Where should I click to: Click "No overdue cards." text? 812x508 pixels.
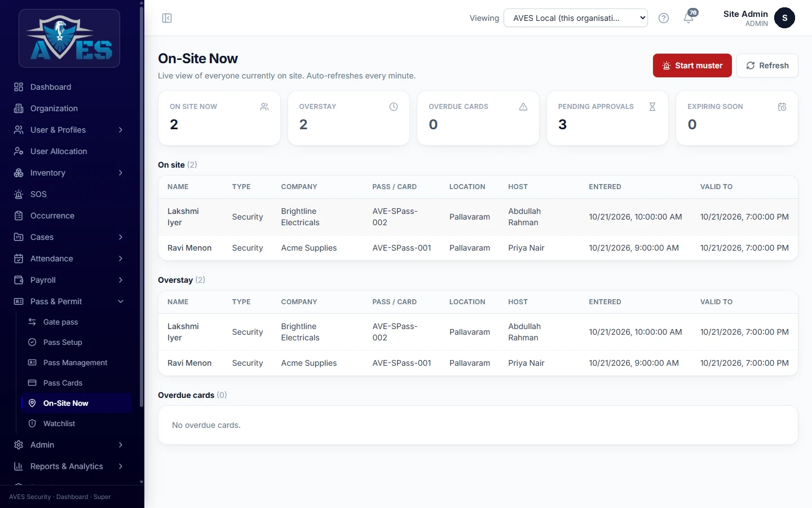(x=206, y=425)
